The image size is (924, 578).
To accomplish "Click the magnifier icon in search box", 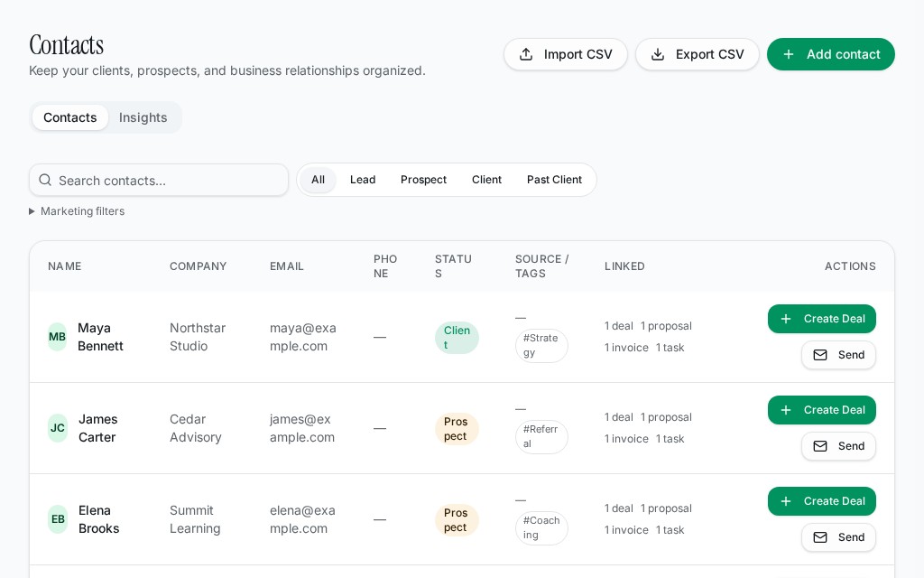I will [45, 180].
